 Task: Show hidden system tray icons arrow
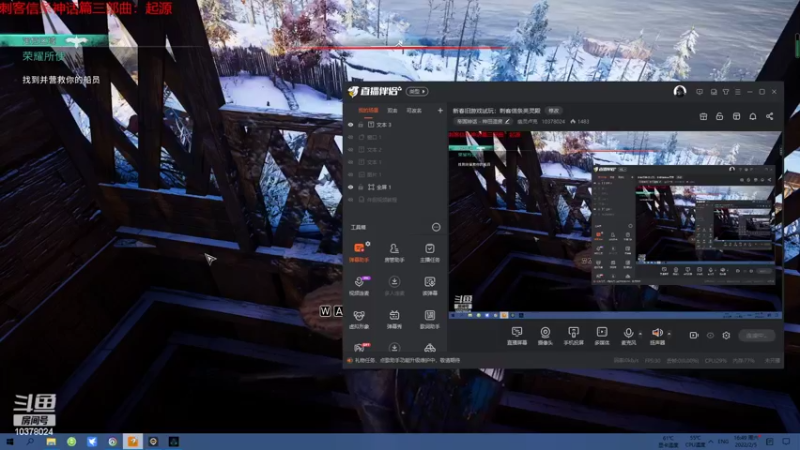711,441
